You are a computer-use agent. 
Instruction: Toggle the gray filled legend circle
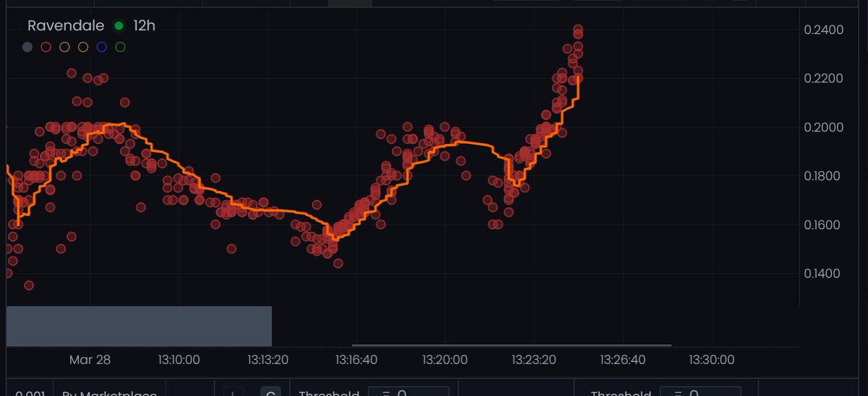tap(27, 48)
